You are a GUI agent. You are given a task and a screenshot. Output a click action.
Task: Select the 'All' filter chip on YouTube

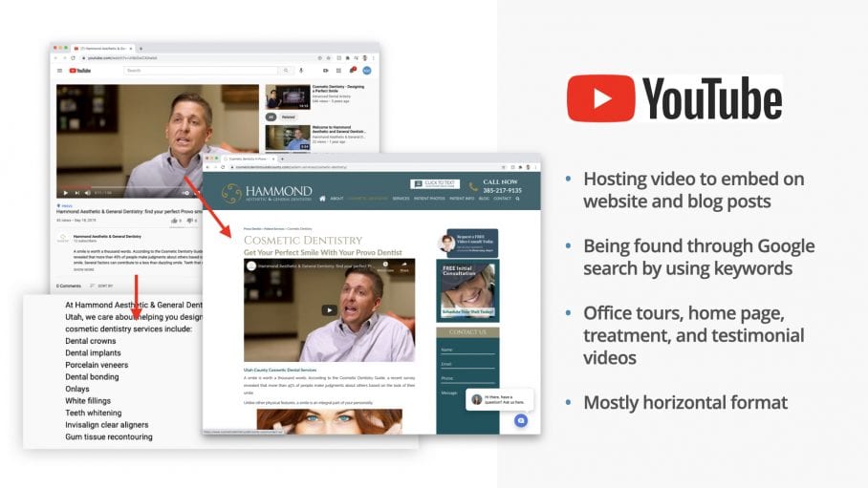pyautogui.click(x=271, y=117)
